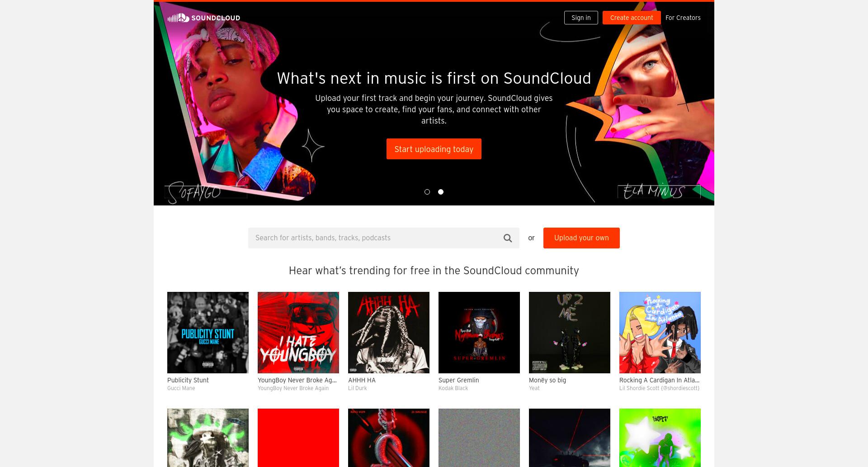
Task: Select the second carousel slide dot
Action: [x=441, y=192]
